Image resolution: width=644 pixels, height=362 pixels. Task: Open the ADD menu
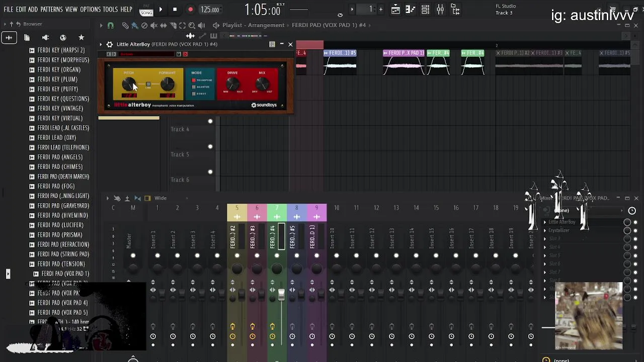click(x=33, y=10)
